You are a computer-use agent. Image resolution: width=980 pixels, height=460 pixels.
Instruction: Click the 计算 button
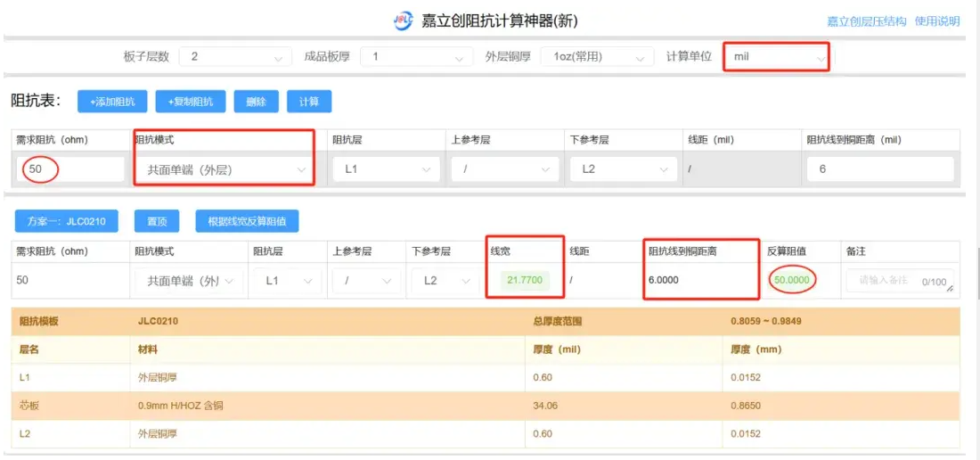pyautogui.click(x=309, y=102)
